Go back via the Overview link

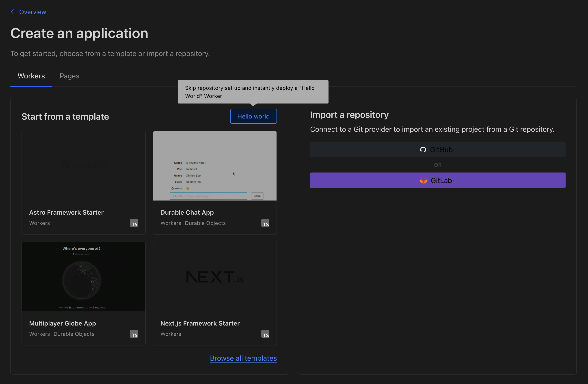33,12
